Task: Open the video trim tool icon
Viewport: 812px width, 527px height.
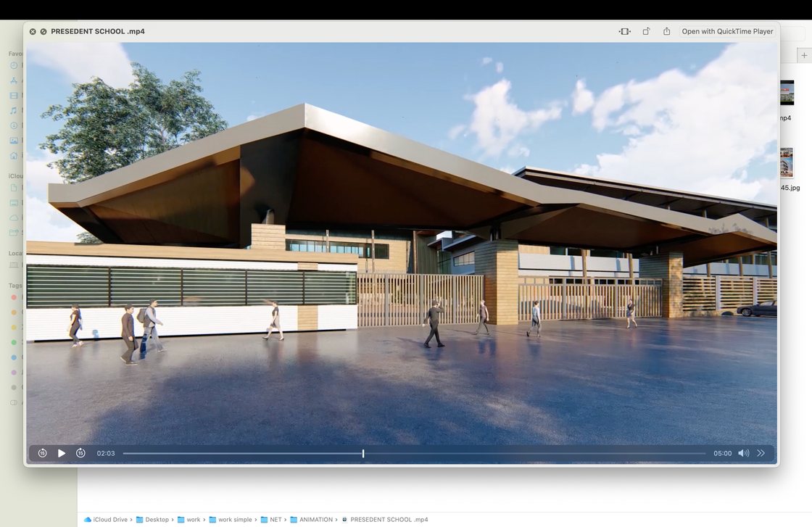Action: pos(625,32)
